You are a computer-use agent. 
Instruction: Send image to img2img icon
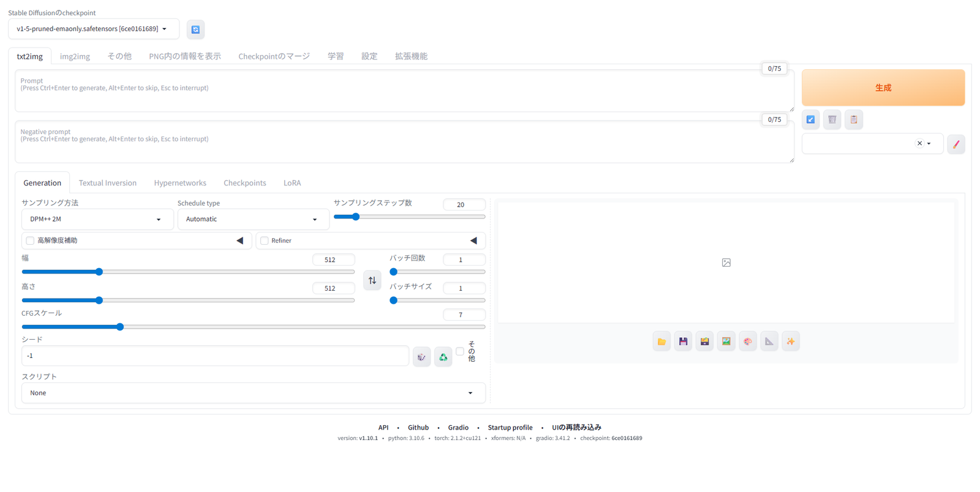click(726, 341)
